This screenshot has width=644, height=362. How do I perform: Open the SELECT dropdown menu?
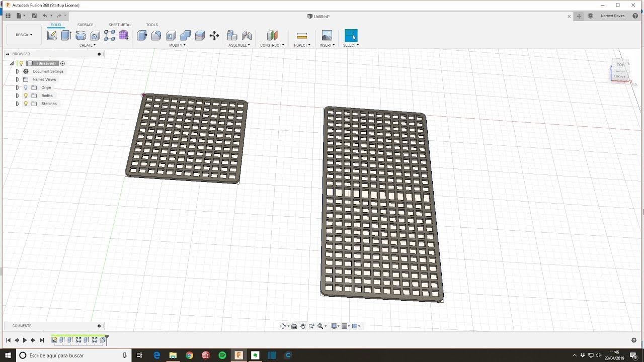pyautogui.click(x=351, y=45)
